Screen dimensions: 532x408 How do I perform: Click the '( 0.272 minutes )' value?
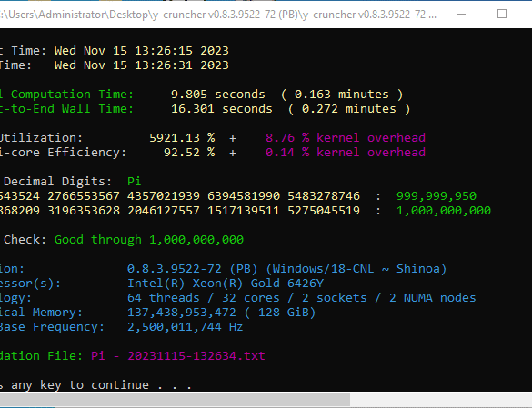click(x=349, y=108)
